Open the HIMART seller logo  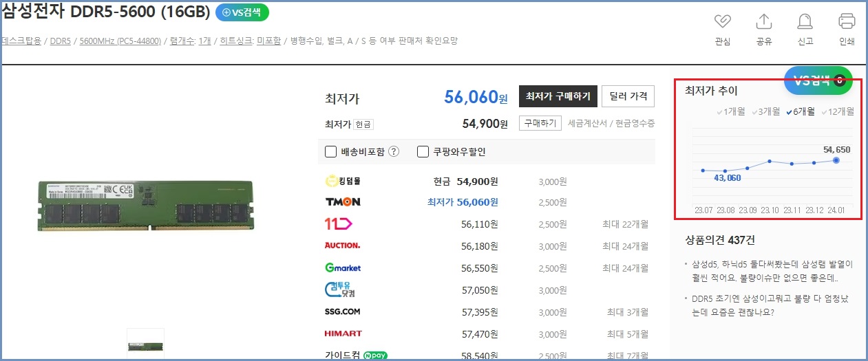(x=343, y=333)
